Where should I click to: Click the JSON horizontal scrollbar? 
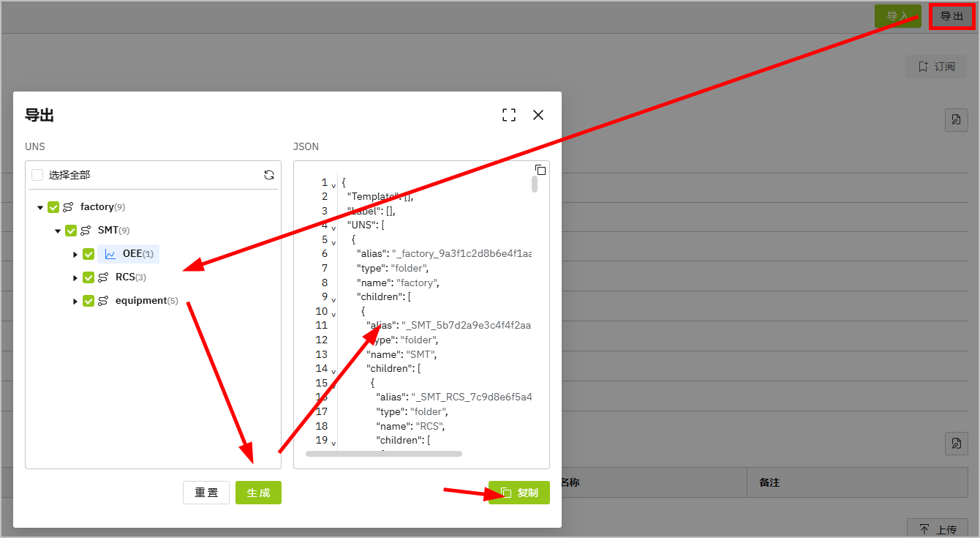(x=384, y=454)
